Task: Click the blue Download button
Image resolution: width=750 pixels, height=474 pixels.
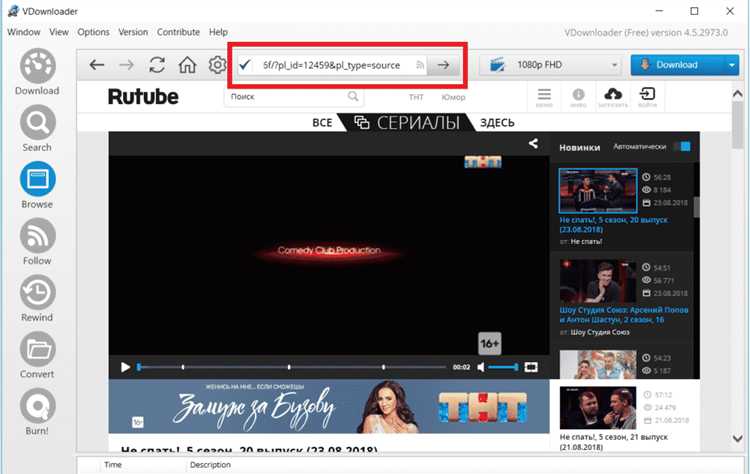Action: click(677, 65)
